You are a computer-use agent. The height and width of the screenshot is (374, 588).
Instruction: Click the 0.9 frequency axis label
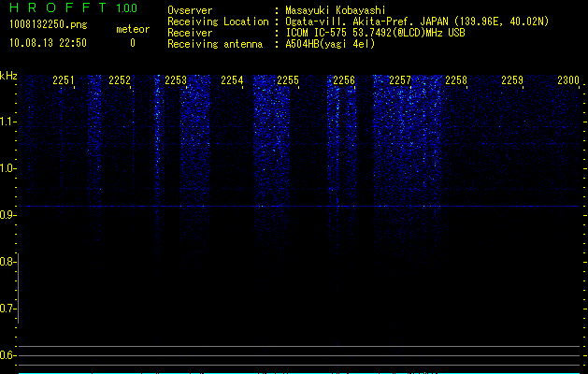pyautogui.click(x=7, y=215)
